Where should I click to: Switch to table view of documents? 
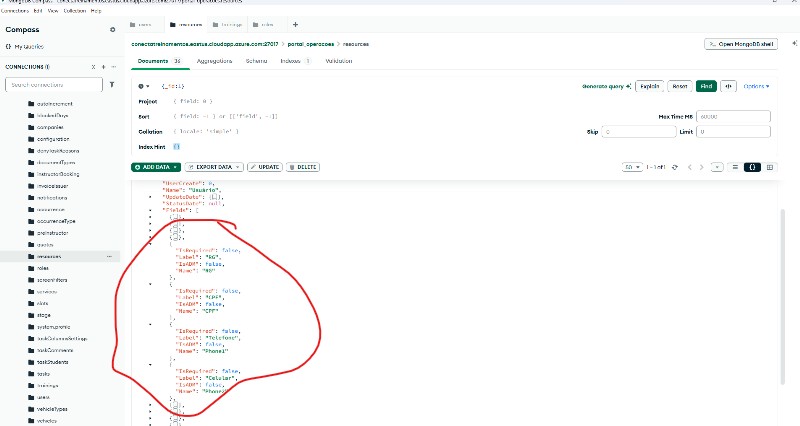coord(769,167)
